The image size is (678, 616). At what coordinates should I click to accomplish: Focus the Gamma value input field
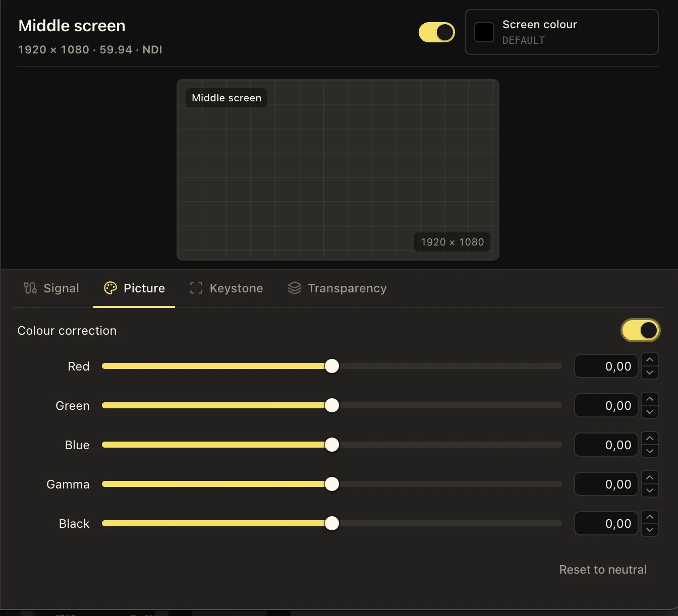pyautogui.click(x=606, y=484)
